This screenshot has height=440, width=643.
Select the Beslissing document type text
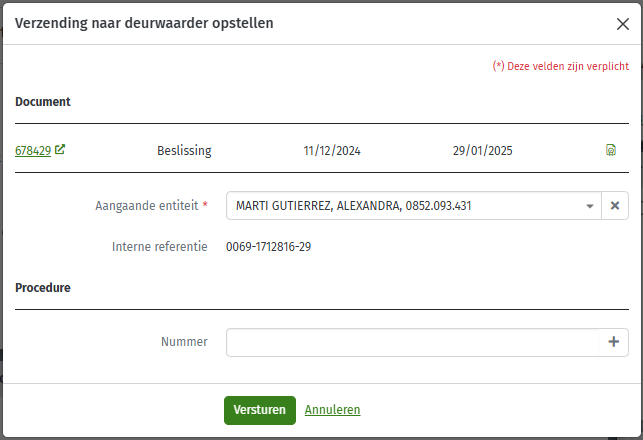point(184,151)
